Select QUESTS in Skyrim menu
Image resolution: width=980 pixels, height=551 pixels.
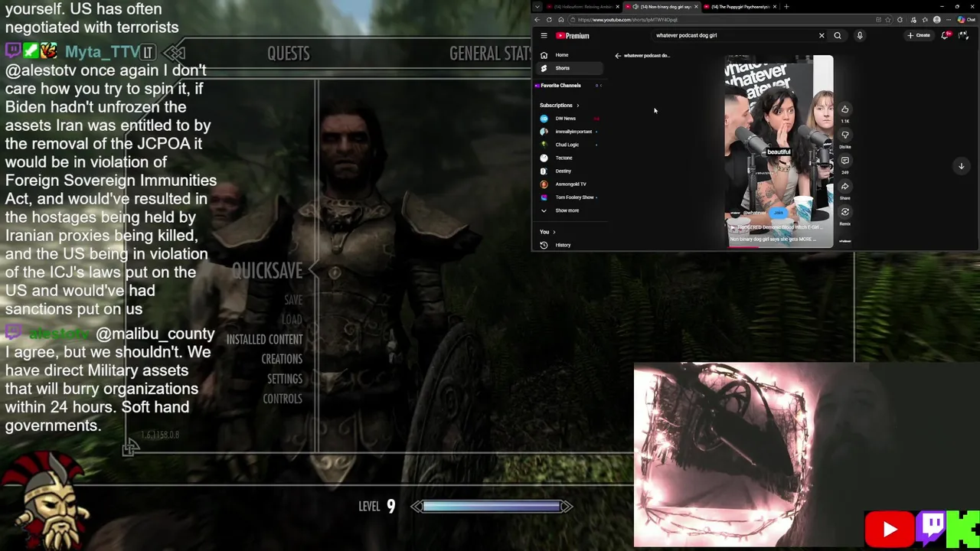tap(289, 53)
